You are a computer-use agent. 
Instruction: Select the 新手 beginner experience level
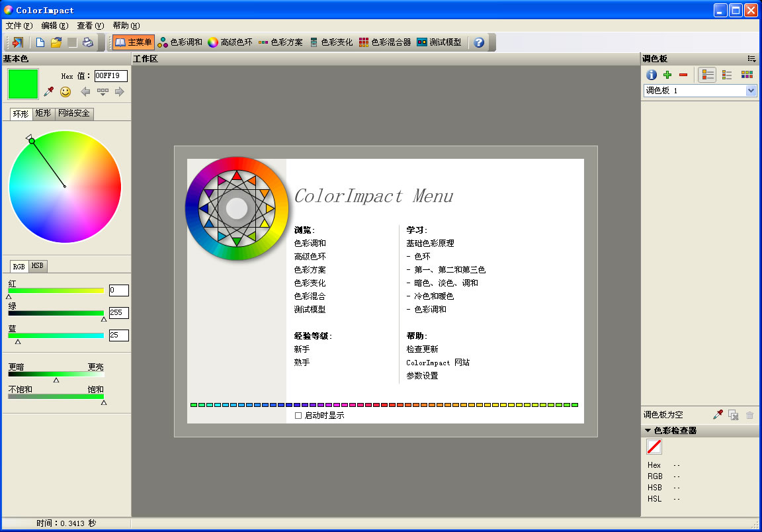(x=302, y=349)
